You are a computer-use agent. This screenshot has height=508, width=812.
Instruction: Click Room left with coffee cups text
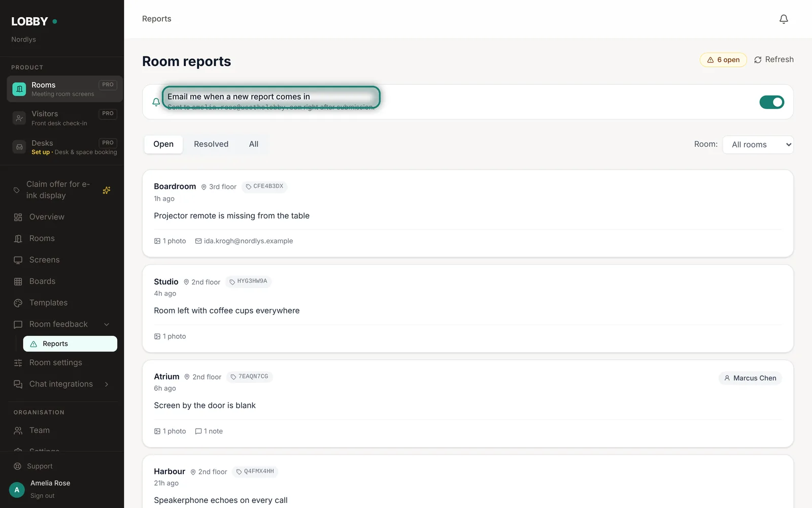pyautogui.click(x=226, y=310)
